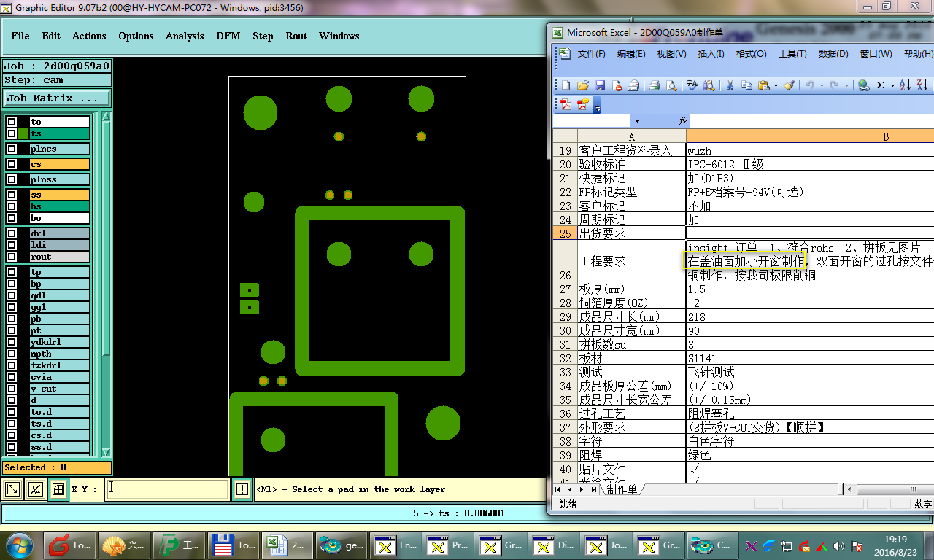Toggle the checkbox for layer 'to'
Viewport: 934px width, 560px height.
click(x=12, y=122)
